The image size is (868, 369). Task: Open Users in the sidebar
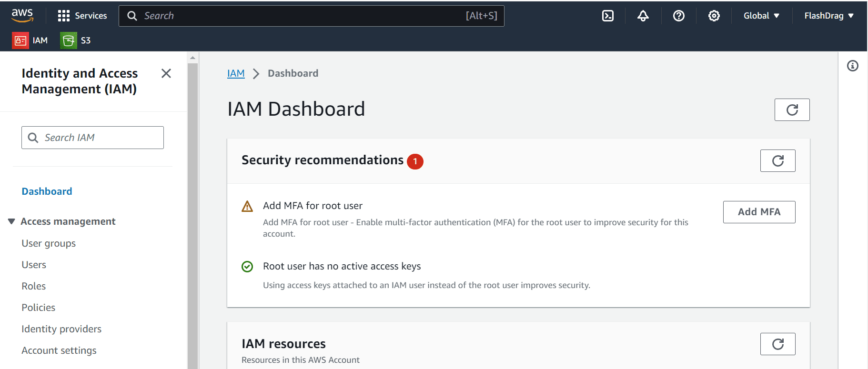[x=34, y=265]
